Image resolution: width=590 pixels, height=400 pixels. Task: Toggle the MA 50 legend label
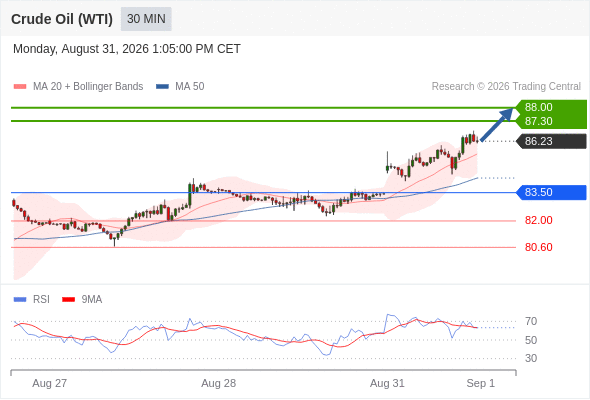point(190,87)
